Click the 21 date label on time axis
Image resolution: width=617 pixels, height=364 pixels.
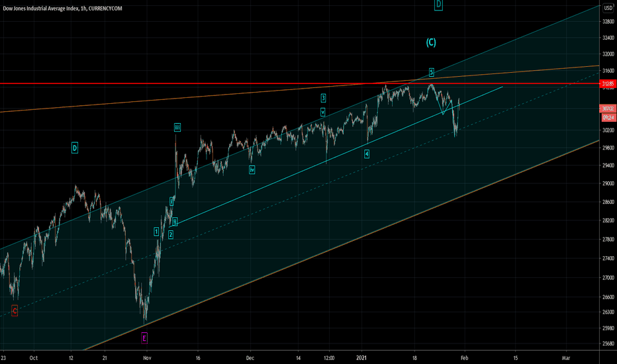tap(105, 357)
